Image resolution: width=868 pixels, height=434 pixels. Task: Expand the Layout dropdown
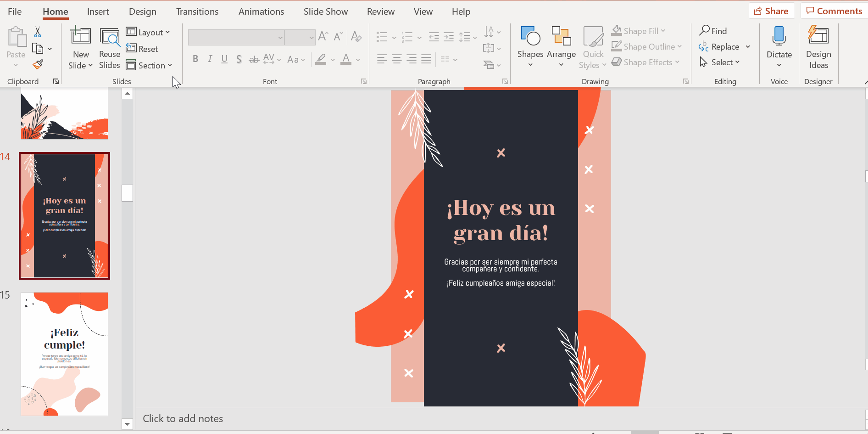148,32
